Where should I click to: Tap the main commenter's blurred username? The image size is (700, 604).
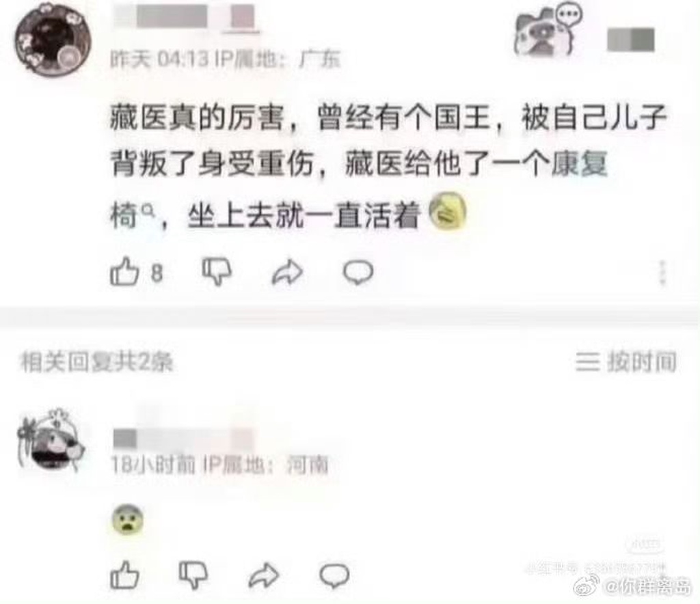[186, 18]
